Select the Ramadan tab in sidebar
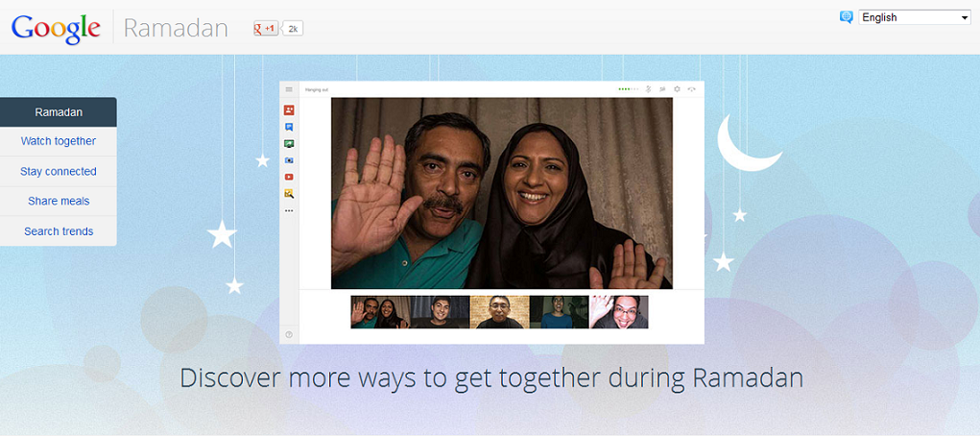 pyautogui.click(x=59, y=111)
